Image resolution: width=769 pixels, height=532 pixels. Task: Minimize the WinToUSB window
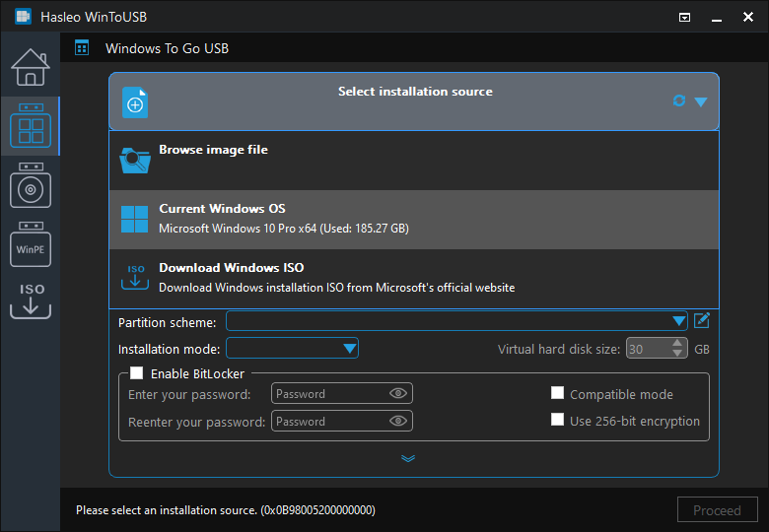[717, 18]
